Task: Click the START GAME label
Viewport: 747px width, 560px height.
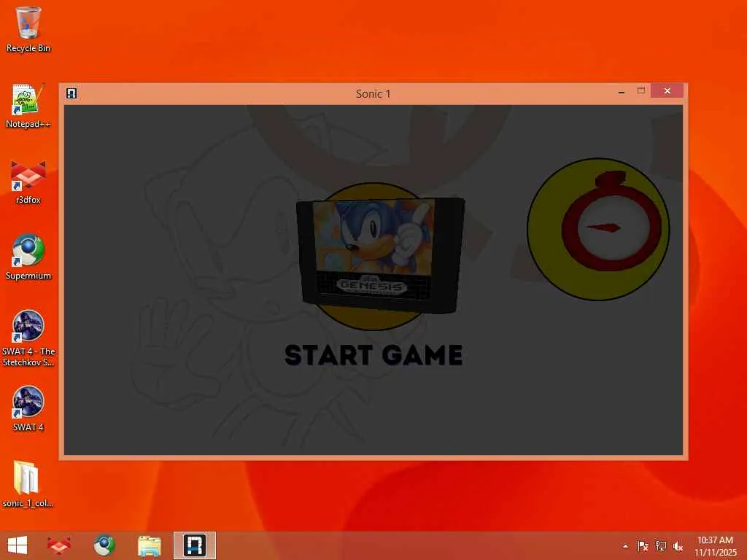Action: pos(373,355)
